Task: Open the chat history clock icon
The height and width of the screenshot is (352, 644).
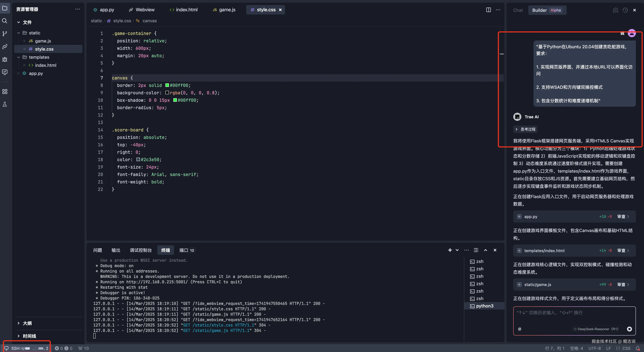Action: click(x=625, y=10)
